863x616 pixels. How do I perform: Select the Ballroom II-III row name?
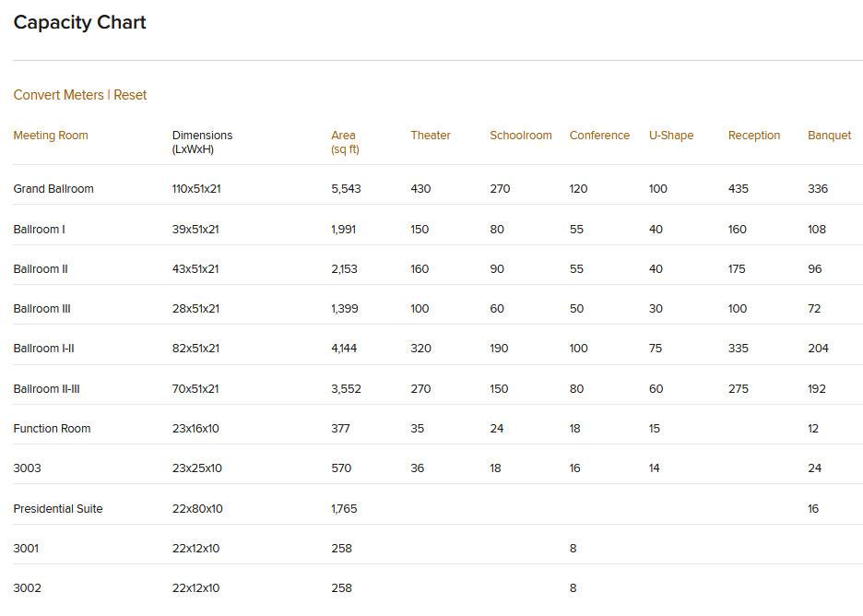click(46, 388)
